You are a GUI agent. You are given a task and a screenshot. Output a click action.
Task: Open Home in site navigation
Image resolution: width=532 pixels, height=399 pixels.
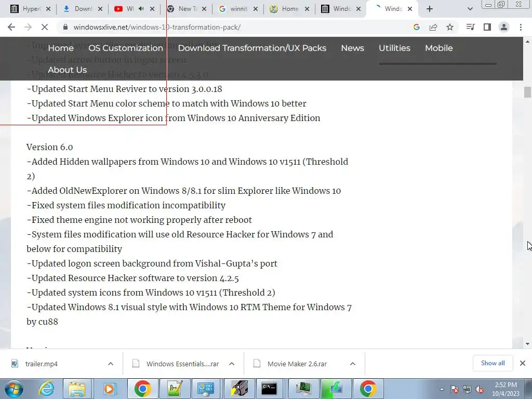(61, 48)
